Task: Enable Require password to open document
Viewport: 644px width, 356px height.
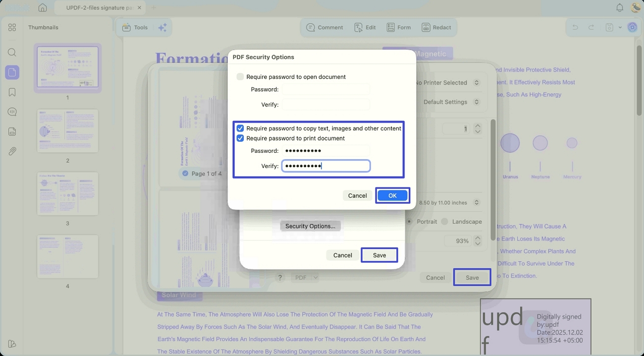Action: click(x=240, y=77)
